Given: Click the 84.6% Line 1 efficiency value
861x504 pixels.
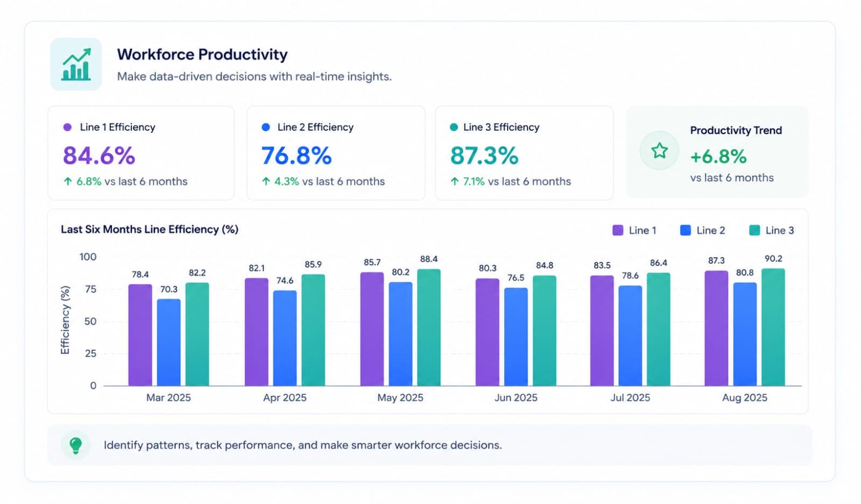Looking at the screenshot, I should (x=99, y=155).
